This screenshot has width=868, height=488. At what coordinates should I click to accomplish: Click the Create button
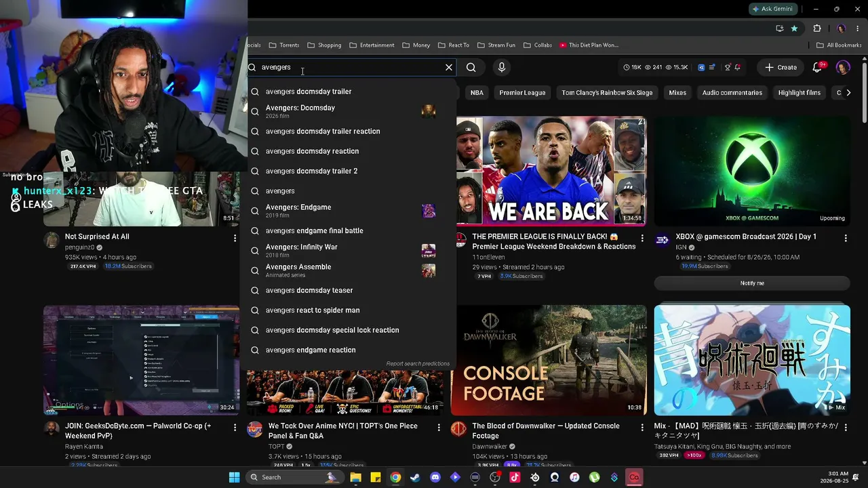(781, 67)
